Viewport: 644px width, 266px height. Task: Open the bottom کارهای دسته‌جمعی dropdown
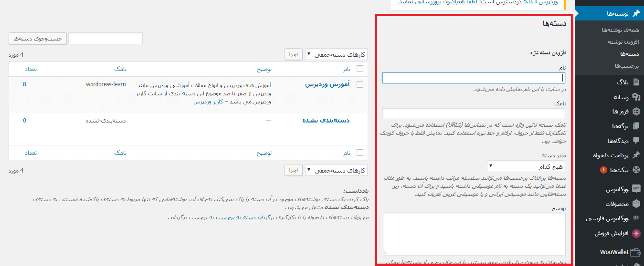pyautogui.click(x=336, y=170)
